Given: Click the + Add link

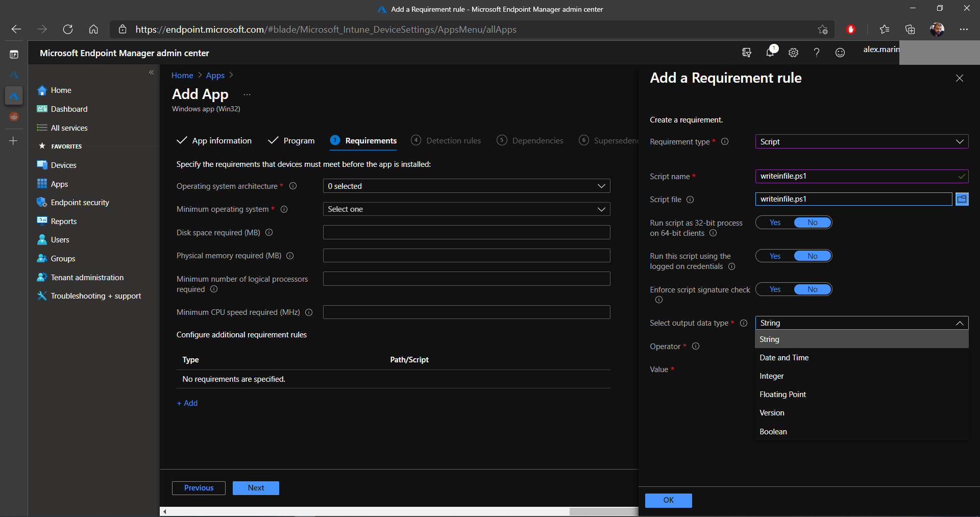Looking at the screenshot, I should pos(187,403).
